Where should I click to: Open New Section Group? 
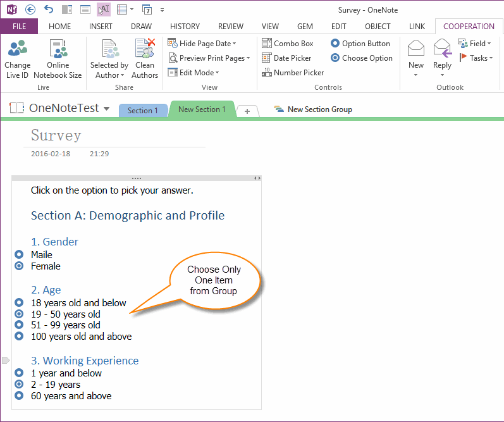tap(313, 109)
